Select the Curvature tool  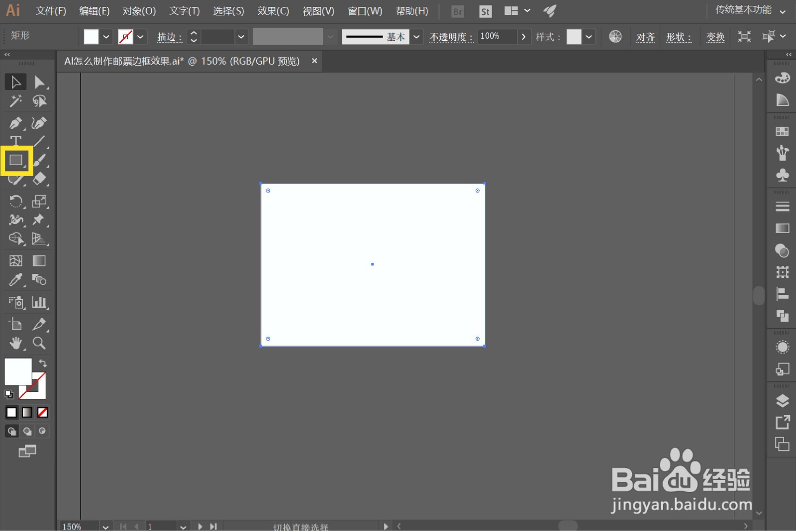click(39, 122)
